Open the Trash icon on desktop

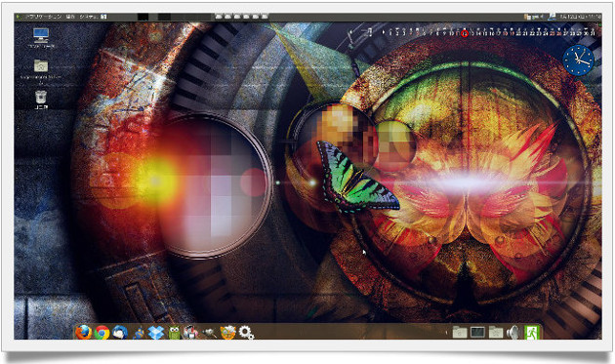click(41, 97)
